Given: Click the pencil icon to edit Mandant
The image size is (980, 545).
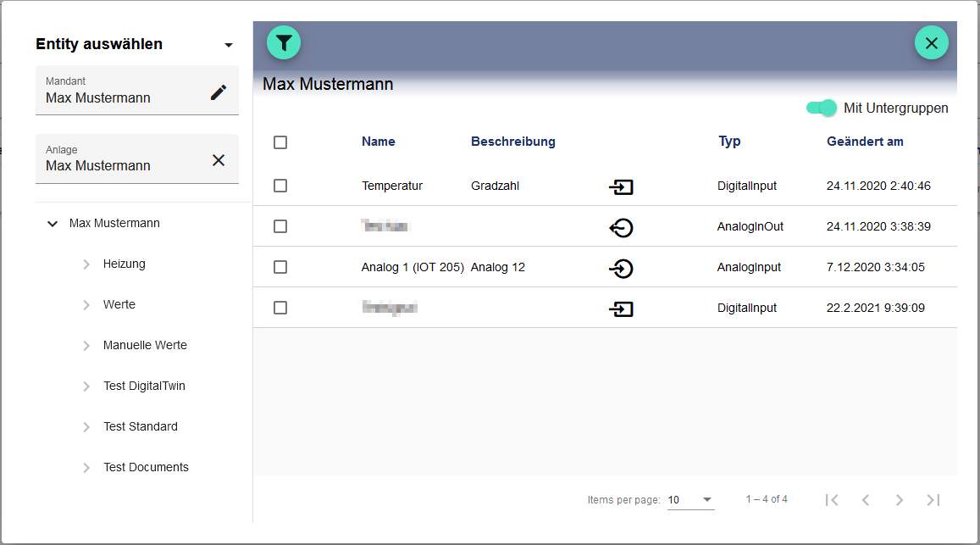Looking at the screenshot, I should [219, 92].
